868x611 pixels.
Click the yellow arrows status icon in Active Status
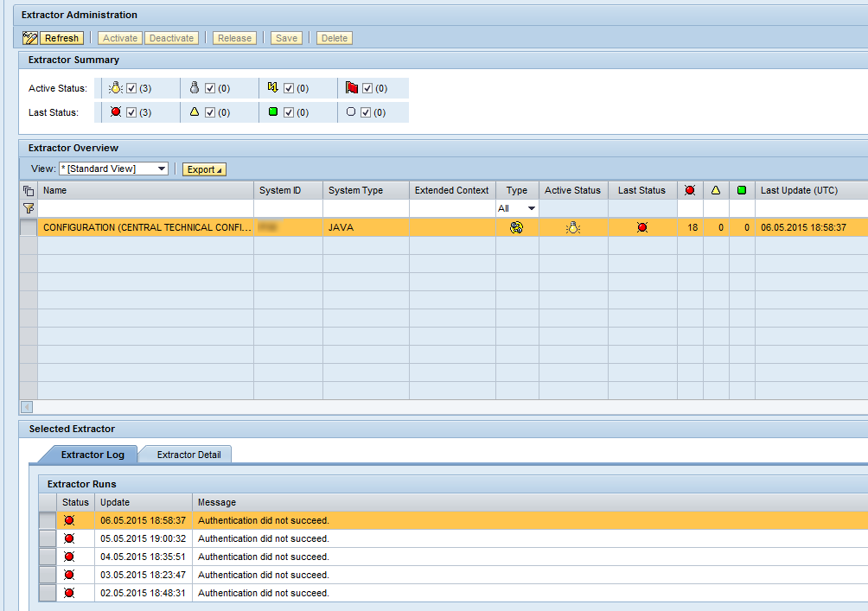272,87
